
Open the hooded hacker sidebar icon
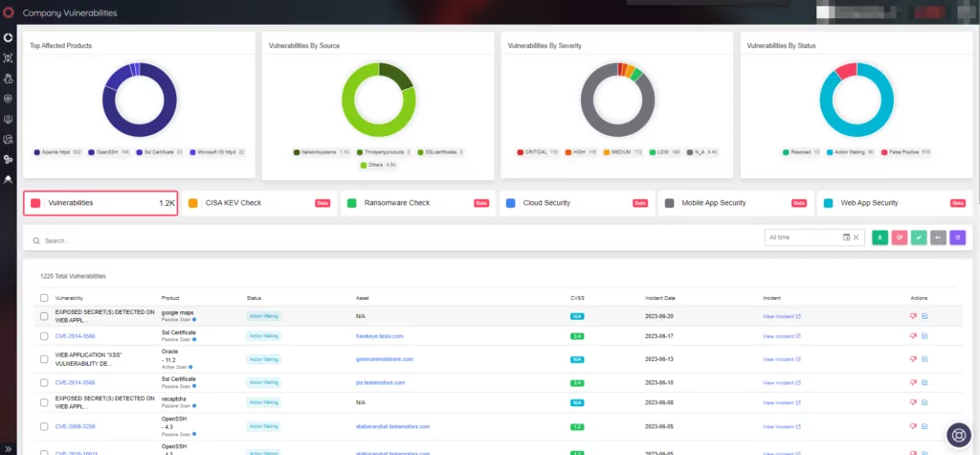[8, 180]
